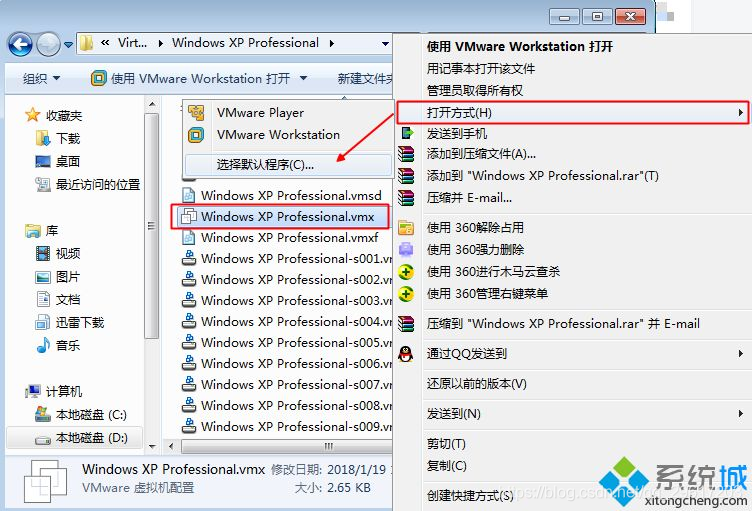
Task: Click the folder icon in address bar
Action: point(86,43)
